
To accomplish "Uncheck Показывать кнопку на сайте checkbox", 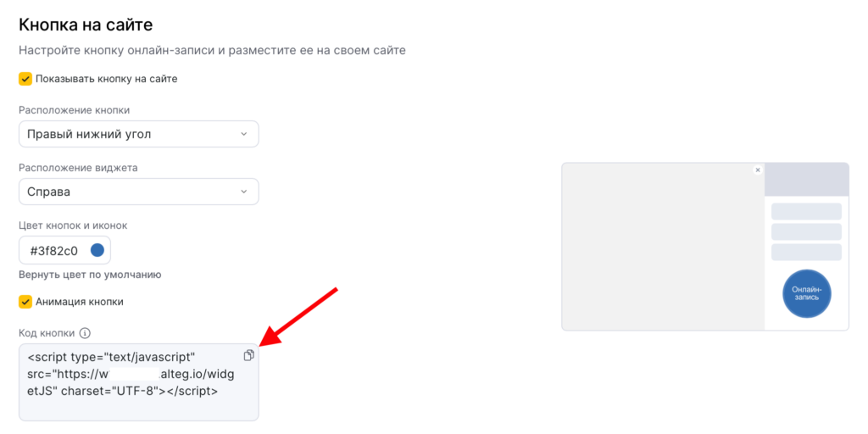I will (25, 79).
